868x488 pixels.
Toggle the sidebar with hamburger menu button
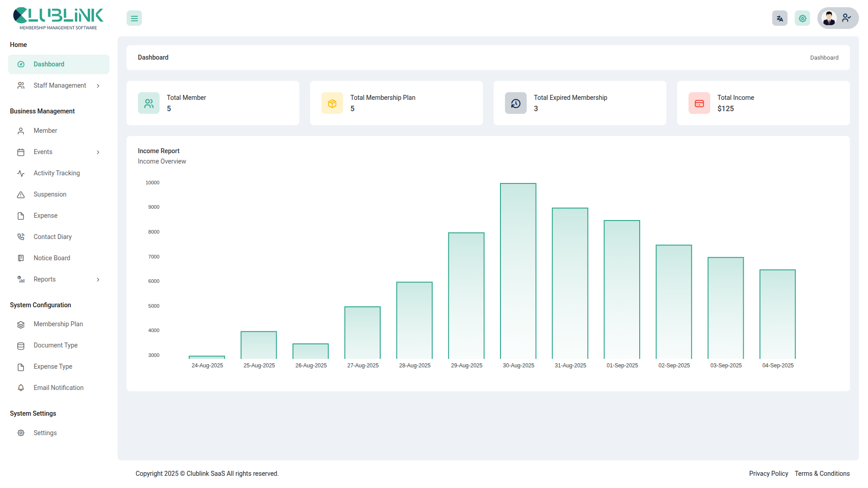tap(134, 18)
